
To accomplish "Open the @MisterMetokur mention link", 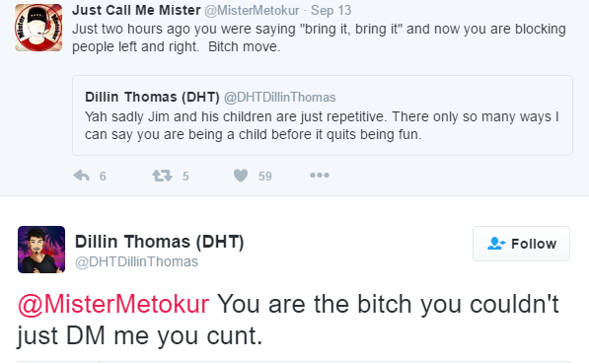I will pyautogui.click(x=113, y=304).
